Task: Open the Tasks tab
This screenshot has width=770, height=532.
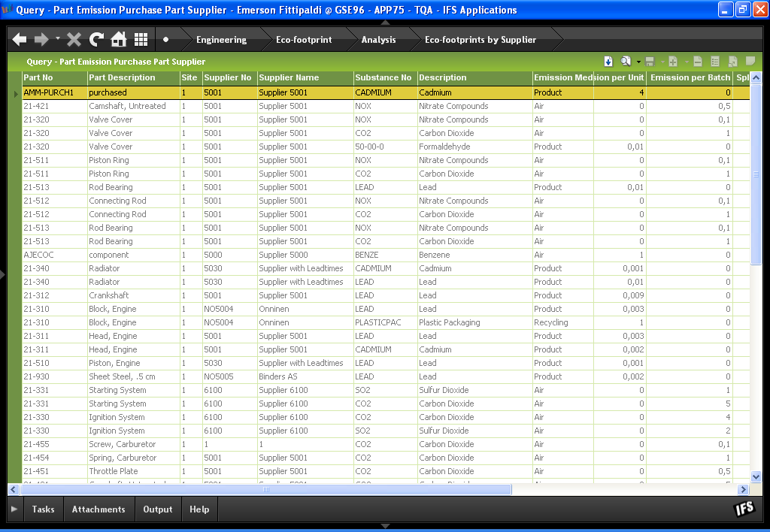Action: [43, 509]
